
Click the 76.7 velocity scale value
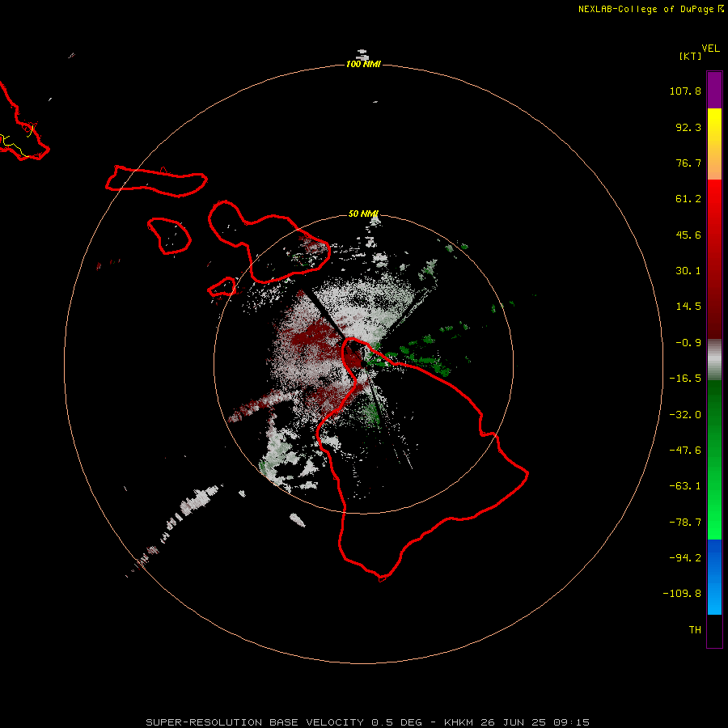[688, 163]
